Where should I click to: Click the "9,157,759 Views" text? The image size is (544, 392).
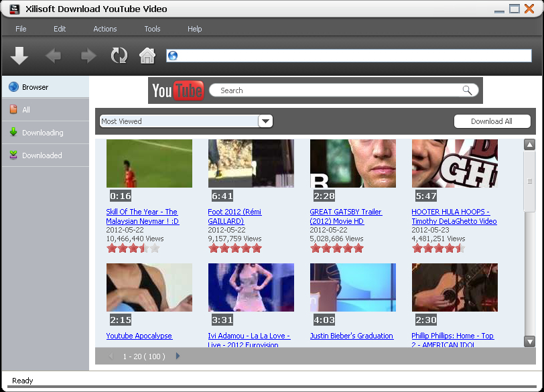(235, 239)
